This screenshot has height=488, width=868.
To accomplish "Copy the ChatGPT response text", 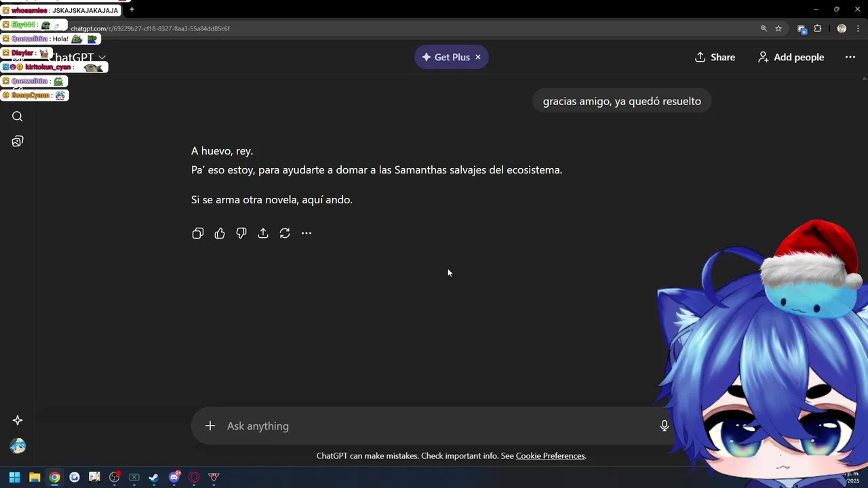I will pyautogui.click(x=198, y=233).
